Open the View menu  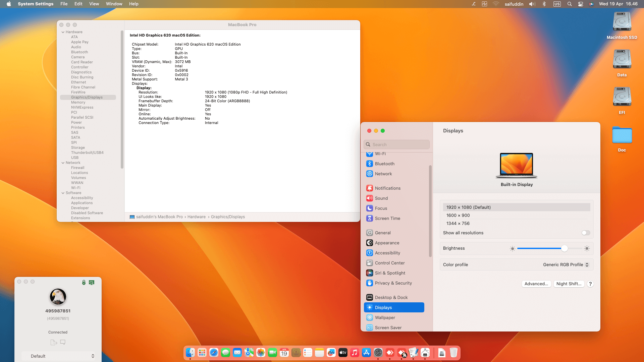click(94, 4)
